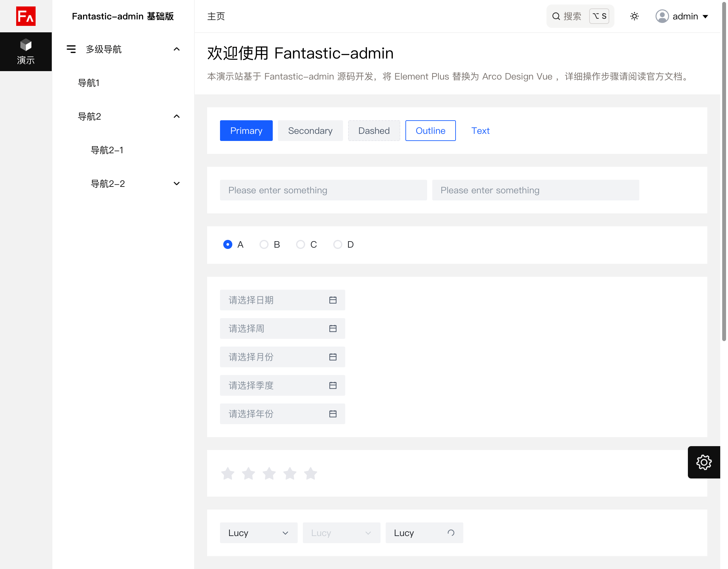
Task: Select radio option B
Action: coord(264,244)
